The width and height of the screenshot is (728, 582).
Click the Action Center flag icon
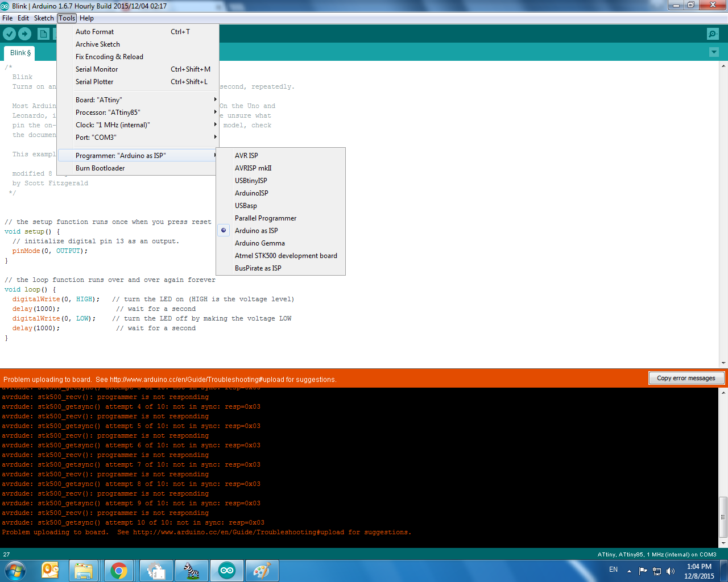coord(643,571)
